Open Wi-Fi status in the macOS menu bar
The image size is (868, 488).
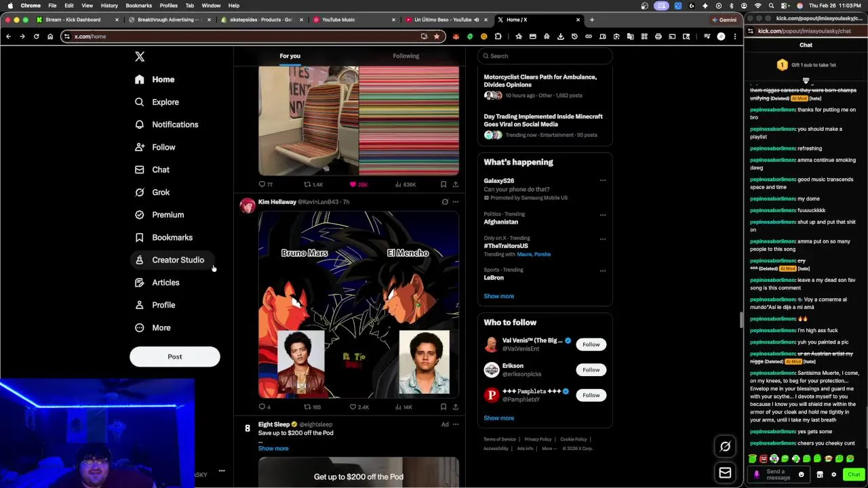point(758,5)
